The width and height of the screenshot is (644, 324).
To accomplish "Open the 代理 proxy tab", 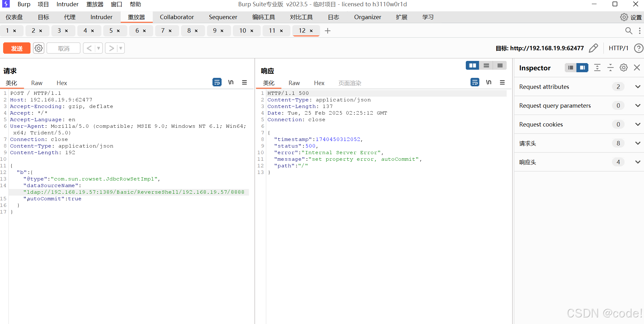I will click(x=69, y=17).
